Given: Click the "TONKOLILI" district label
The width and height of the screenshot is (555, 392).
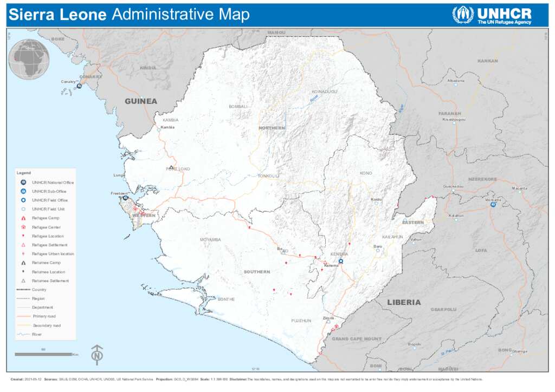Looking at the screenshot, I should pos(269,176).
